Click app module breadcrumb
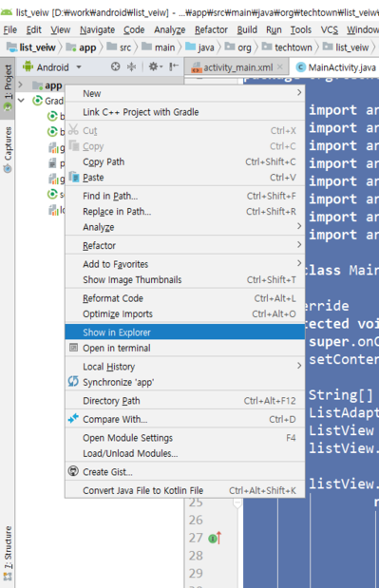This screenshot has height=588, width=379. (x=81, y=47)
